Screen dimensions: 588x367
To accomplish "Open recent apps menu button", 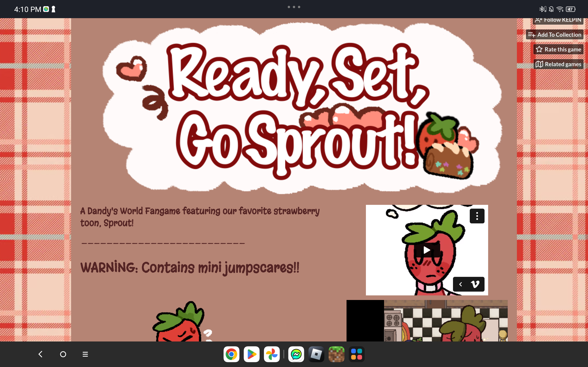I will 85,354.
